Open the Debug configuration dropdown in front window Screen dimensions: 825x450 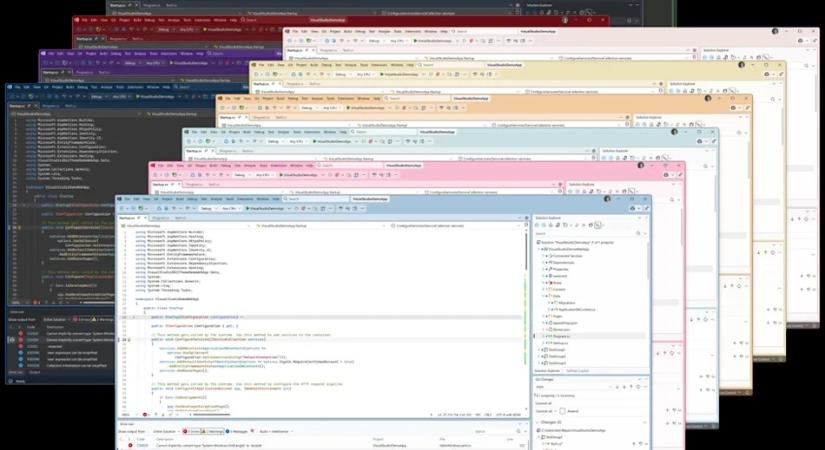pyautogui.click(x=208, y=208)
